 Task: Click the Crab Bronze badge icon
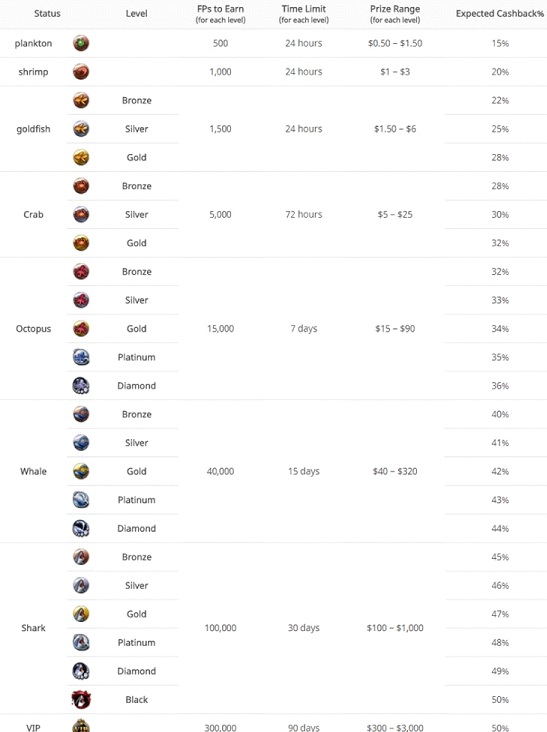coord(81,186)
